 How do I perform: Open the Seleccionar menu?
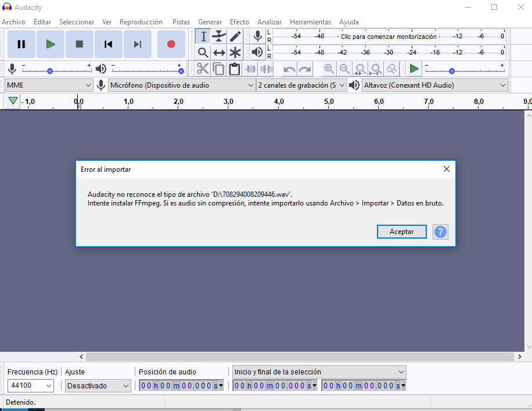[77, 22]
